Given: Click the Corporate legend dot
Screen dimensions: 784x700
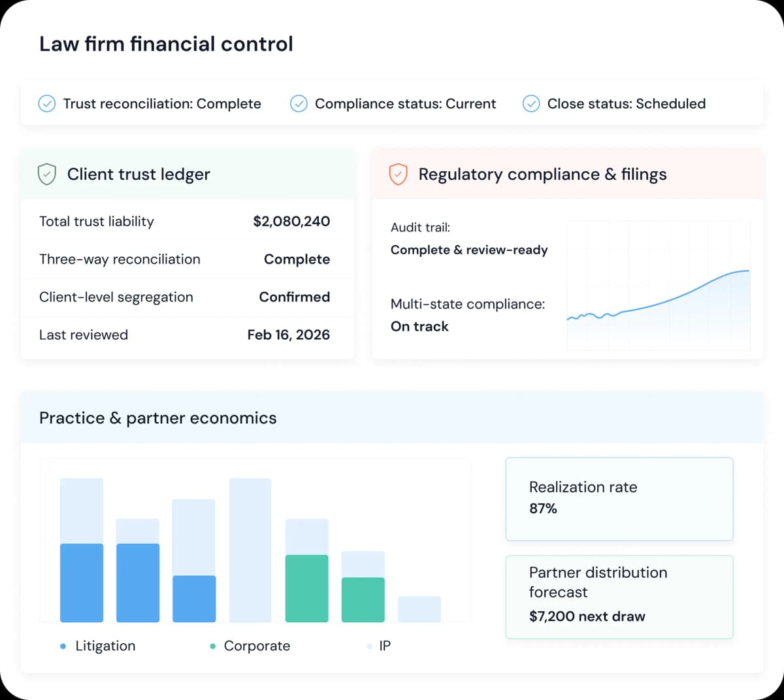Looking at the screenshot, I should click(x=212, y=646).
